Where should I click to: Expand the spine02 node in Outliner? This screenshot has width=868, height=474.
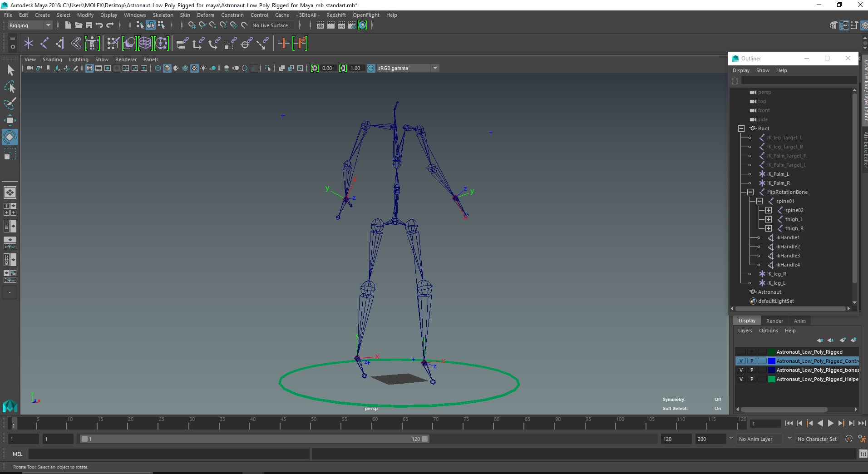tap(769, 210)
